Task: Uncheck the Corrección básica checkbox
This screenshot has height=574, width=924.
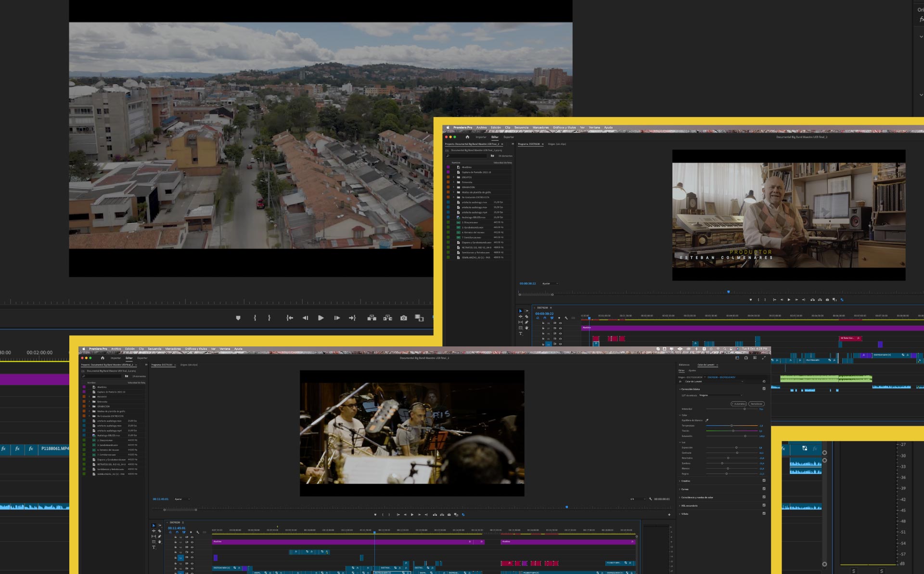Action: 764,389
